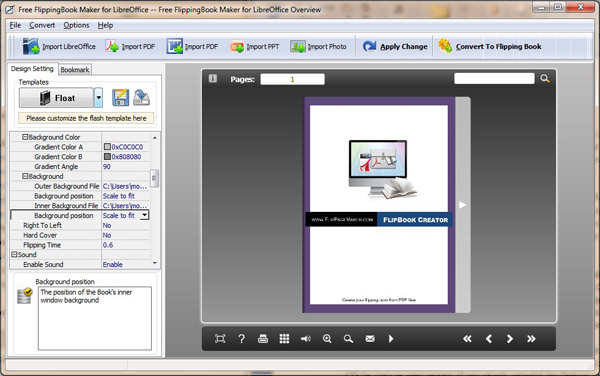Click the auto play triangle icon
This screenshot has height=376, width=600.
pyautogui.click(x=391, y=339)
